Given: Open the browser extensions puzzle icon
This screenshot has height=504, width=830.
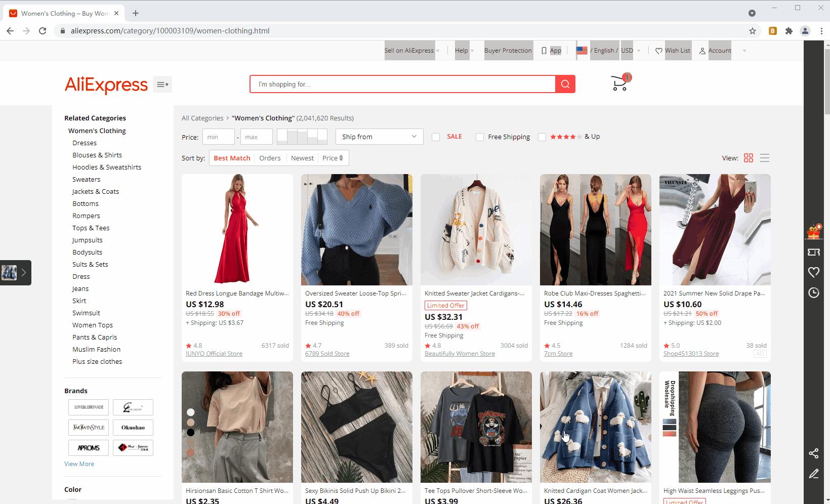Looking at the screenshot, I should click(789, 31).
